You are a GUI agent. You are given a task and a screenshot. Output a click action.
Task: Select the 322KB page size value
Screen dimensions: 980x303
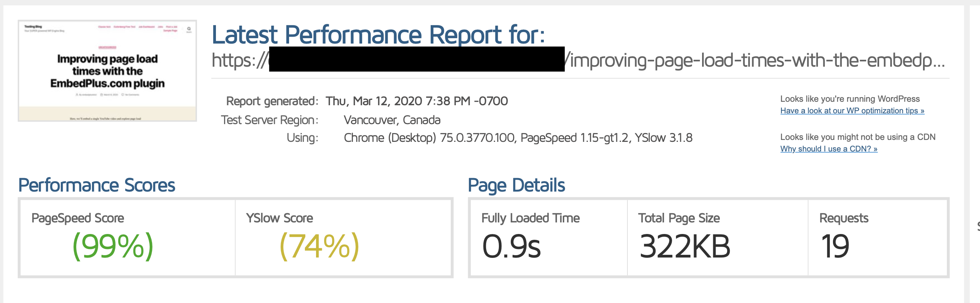pos(685,246)
